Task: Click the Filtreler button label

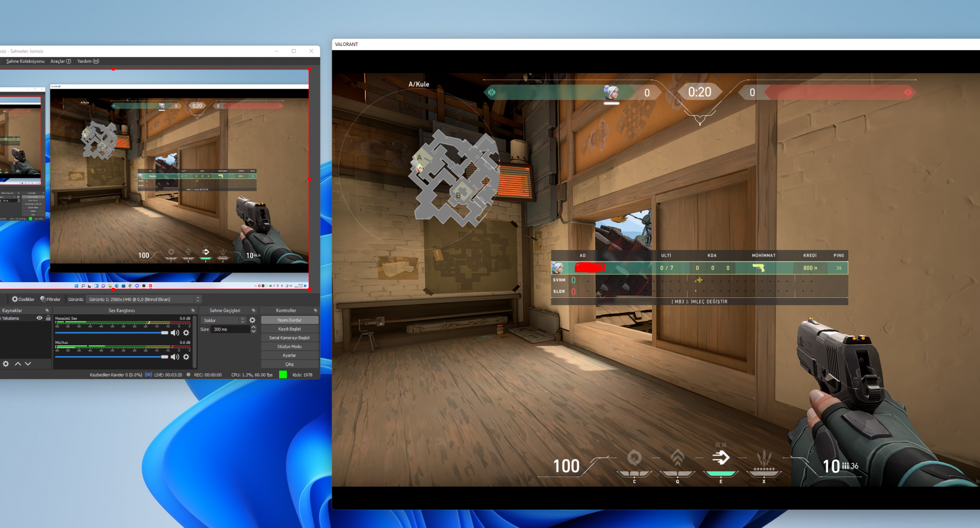Action: [x=54, y=299]
